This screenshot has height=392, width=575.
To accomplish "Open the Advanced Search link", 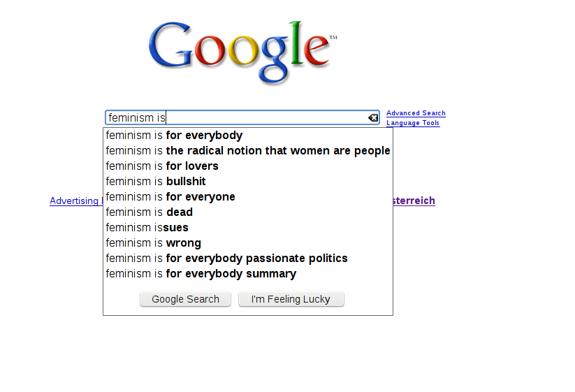I will coord(416,113).
